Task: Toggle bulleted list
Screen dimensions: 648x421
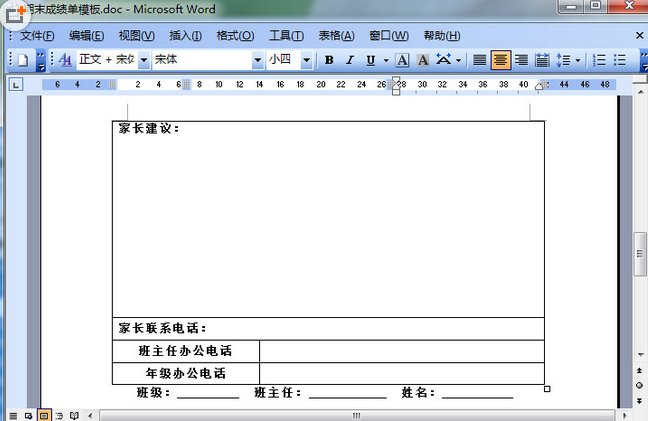Action: click(619, 60)
